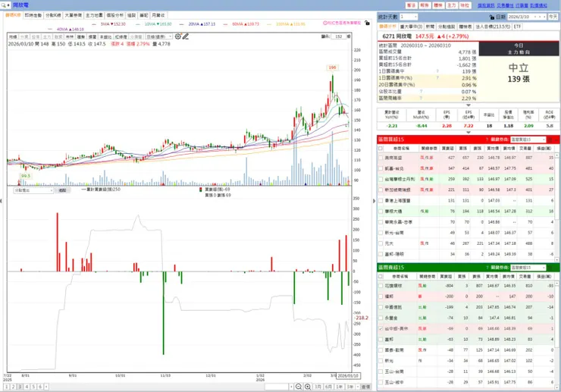Uncheck the ticked checkbox in the sellers list
This screenshot has width=561, height=392.
tap(381, 328)
